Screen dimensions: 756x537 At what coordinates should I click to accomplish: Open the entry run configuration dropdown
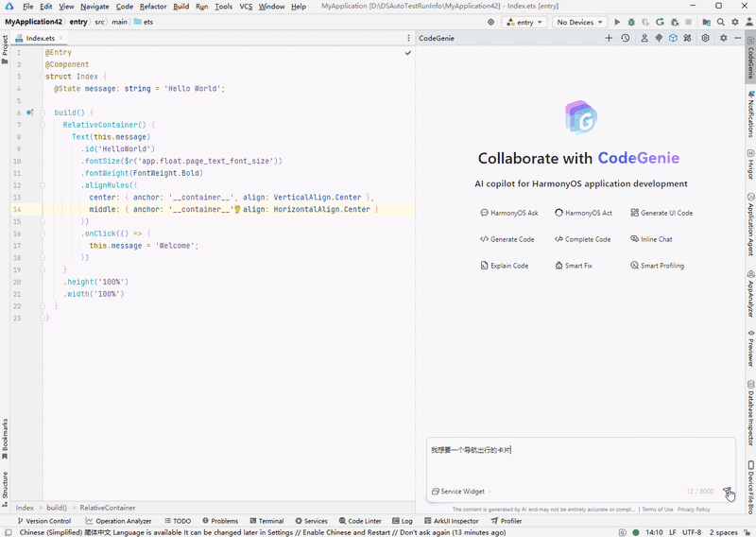pyautogui.click(x=524, y=22)
